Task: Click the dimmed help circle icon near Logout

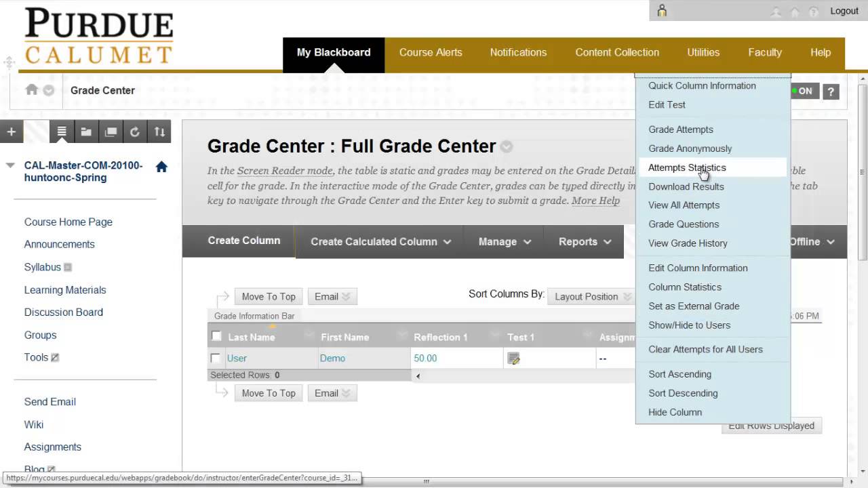Action: click(x=814, y=12)
